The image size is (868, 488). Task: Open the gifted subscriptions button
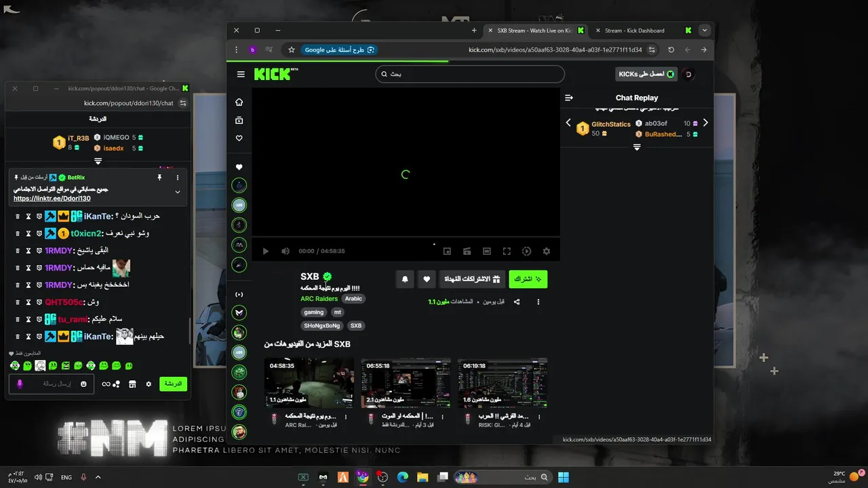472,279
